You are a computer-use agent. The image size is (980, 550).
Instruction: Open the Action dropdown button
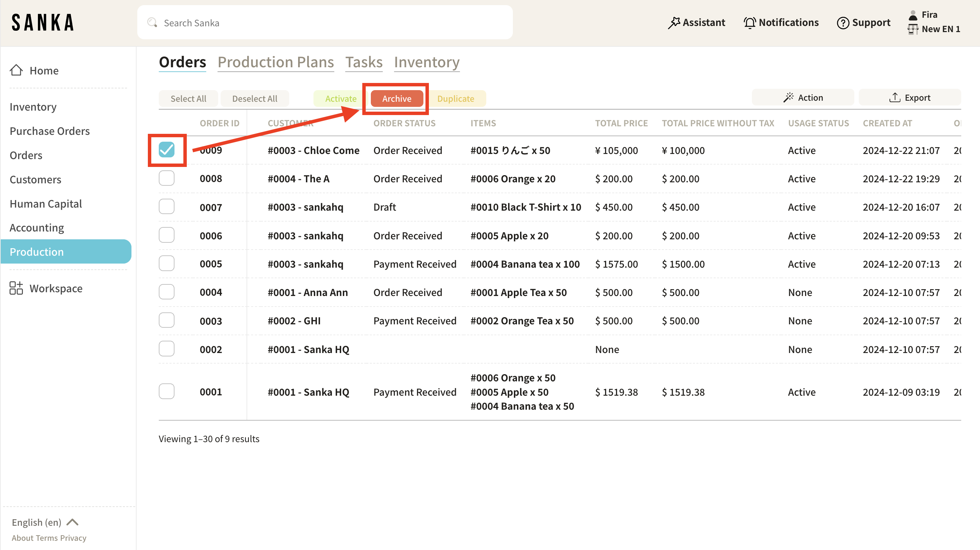[803, 98]
